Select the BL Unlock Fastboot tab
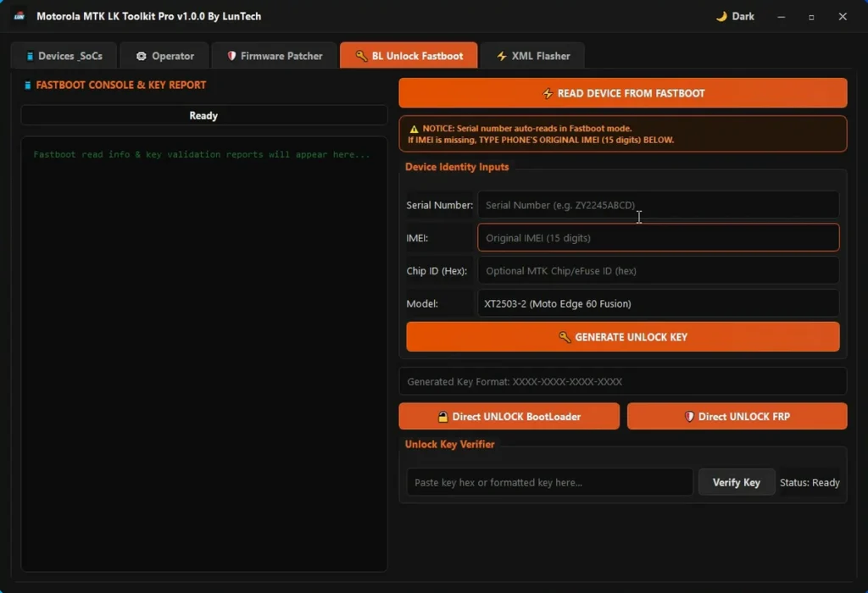The height and width of the screenshot is (593, 868). pyautogui.click(x=409, y=55)
